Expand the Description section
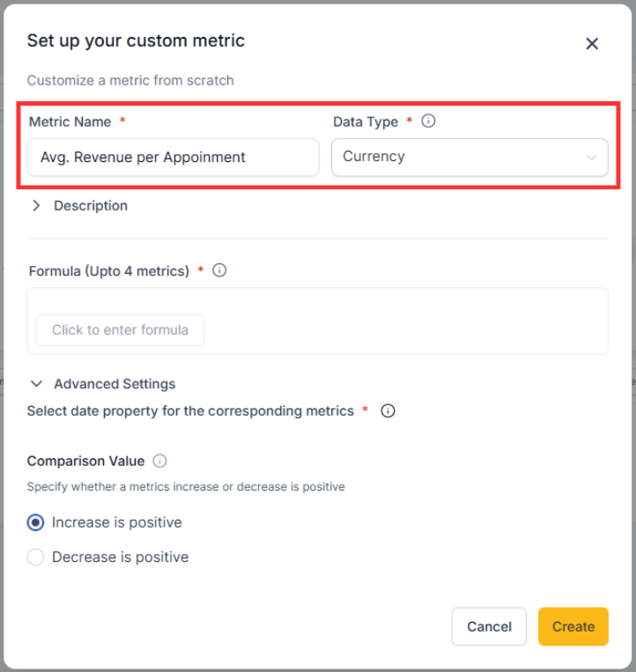Viewport: 636px width, 672px height. tap(90, 205)
